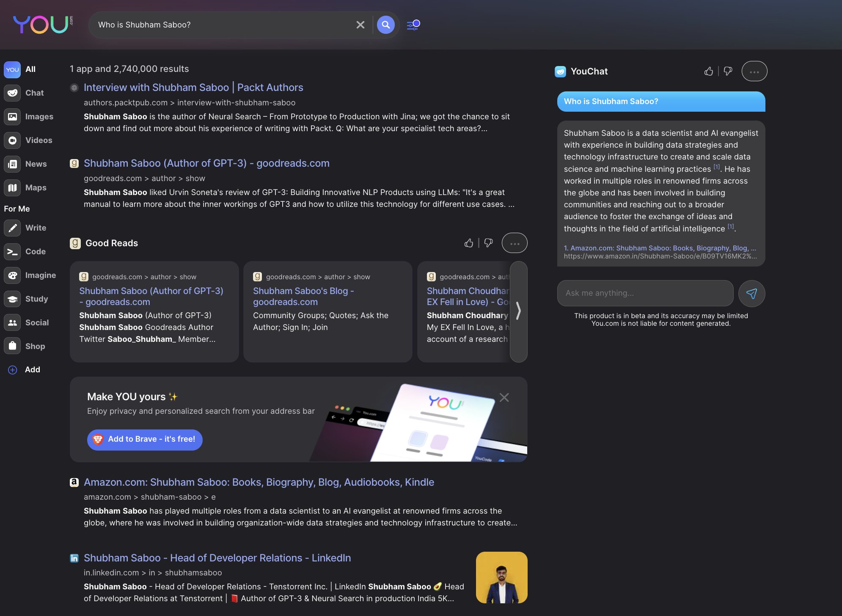Viewport: 842px width, 616px height.
Task: Open Good Reads more options menu
Action: 515,243
